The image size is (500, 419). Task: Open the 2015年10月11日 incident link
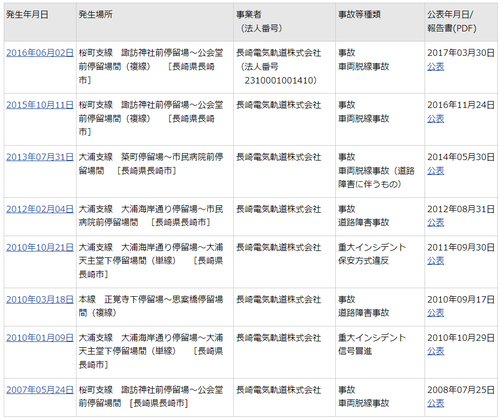40,105
